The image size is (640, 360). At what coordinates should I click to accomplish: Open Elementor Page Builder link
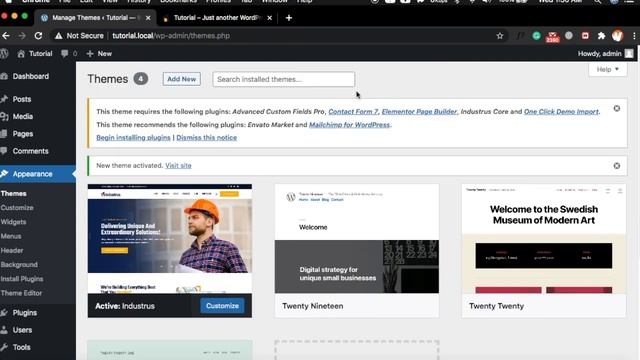[x=420, y=112]
